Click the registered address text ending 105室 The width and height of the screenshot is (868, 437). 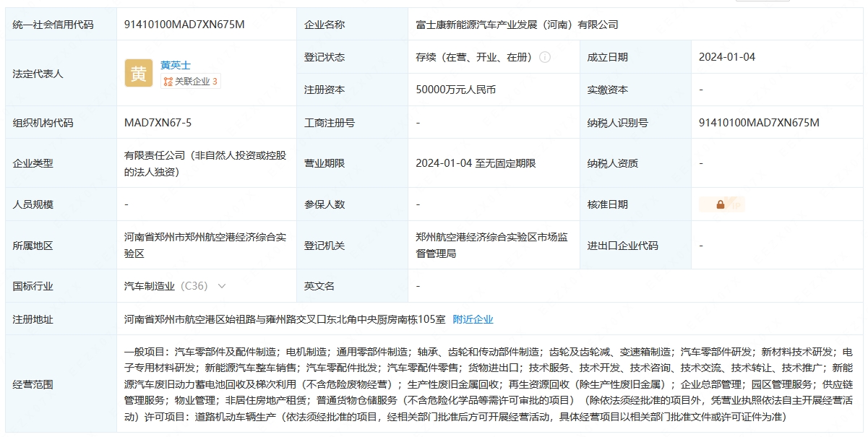(x=285, y=319)
